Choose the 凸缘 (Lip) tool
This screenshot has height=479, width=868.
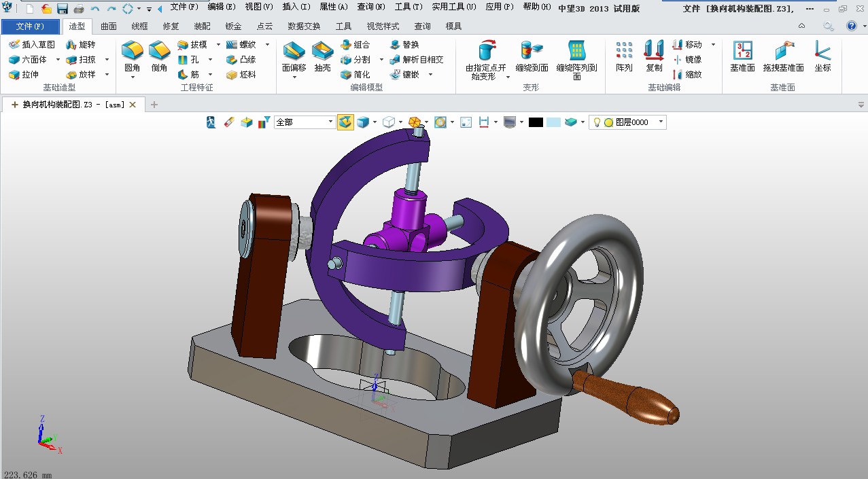[241, 59]
